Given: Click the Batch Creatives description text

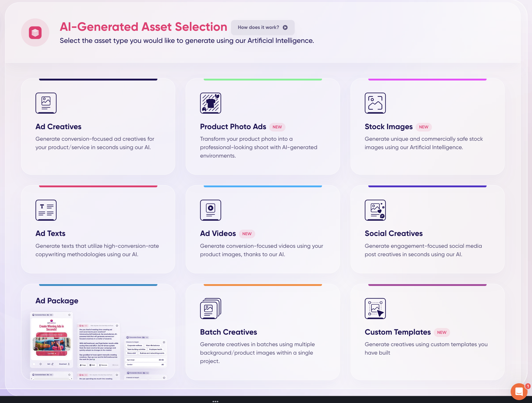Looking at the screenshot, I should click(x=257, y=352).
